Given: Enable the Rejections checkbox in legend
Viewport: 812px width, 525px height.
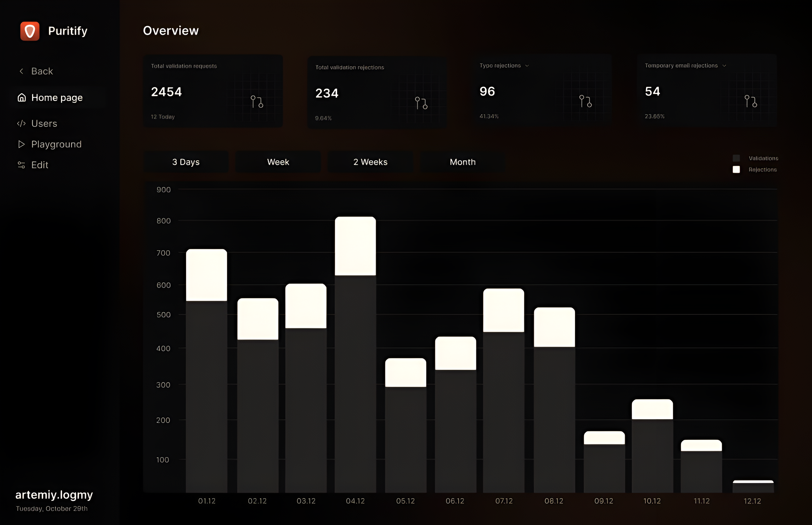Looking at the screenshot, I should (x=736, y=169).
